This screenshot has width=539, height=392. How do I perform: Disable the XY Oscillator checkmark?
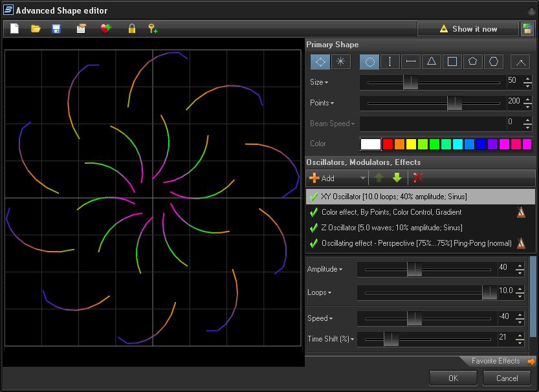(314, 197)
